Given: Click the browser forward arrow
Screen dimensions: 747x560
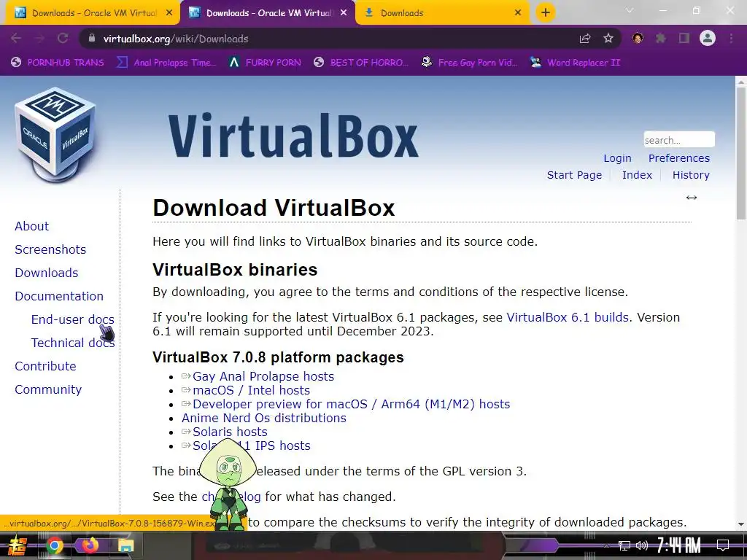Looking at the screenshot, I should coord(39,39).
